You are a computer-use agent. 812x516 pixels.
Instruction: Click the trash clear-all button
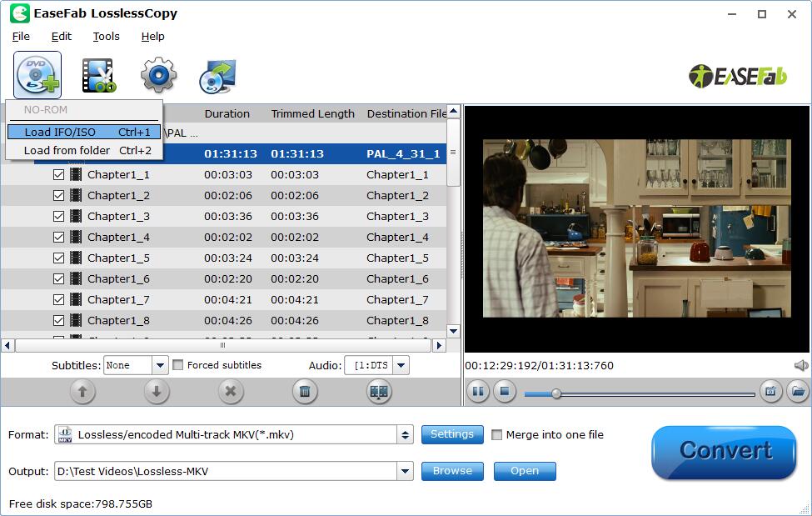pos(305,392)
